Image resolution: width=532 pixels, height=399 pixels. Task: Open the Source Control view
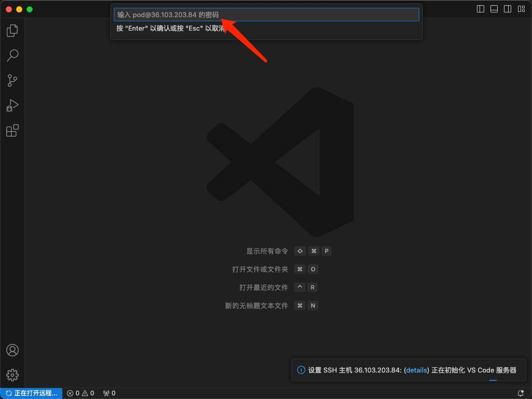(x=12, y=81)
